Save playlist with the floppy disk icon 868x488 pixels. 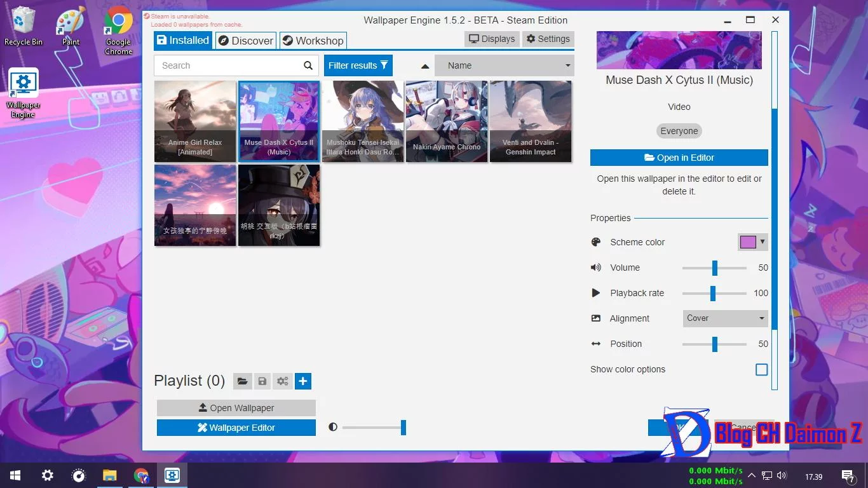[262, 381]
